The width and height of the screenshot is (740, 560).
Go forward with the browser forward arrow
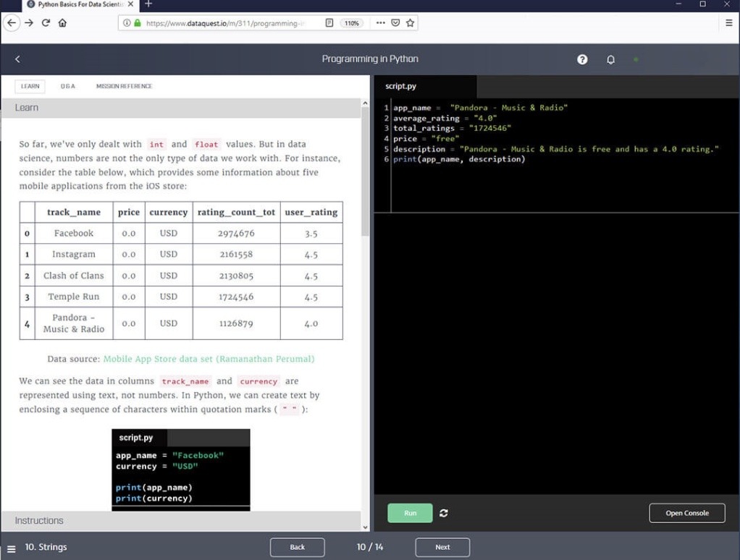coord(29,22)
